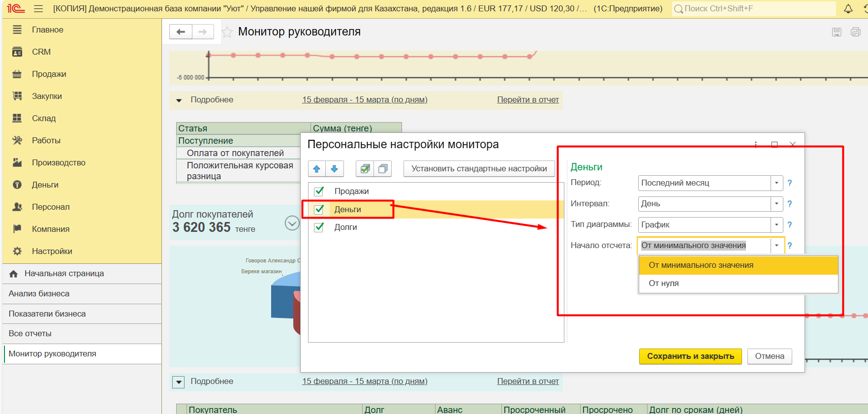The width and height of the screenshot is (868, 414).
Task: Click the move item down arrow
Action: point(335,169)
